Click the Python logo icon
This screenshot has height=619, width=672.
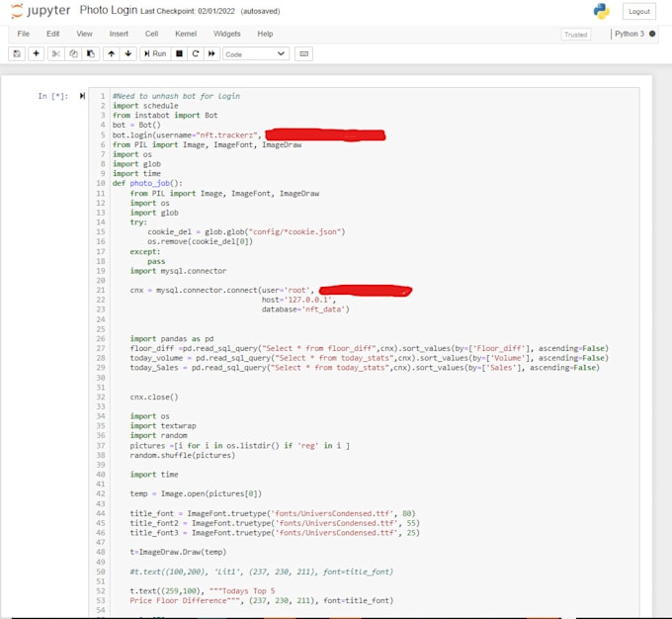[601, 11]
